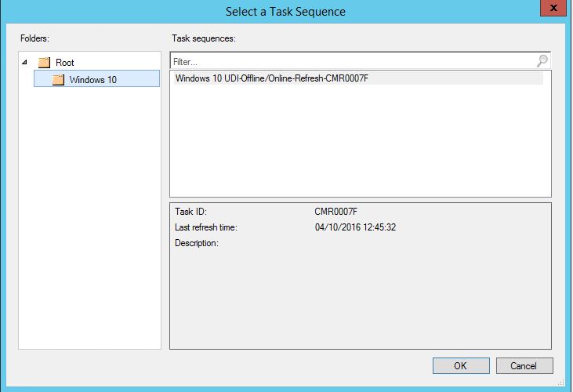Select the Windows 10 folder label
573x392 pixels.
tap(92, 79)
